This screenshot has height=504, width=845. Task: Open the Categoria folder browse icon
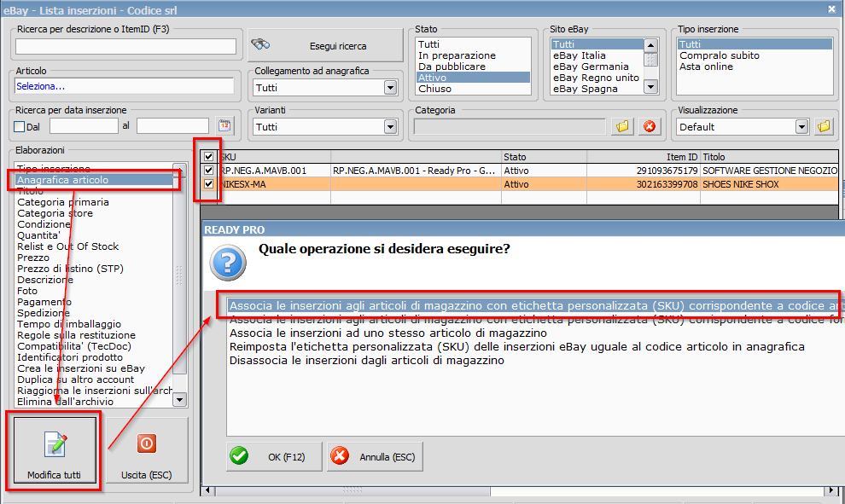point(622,126)
